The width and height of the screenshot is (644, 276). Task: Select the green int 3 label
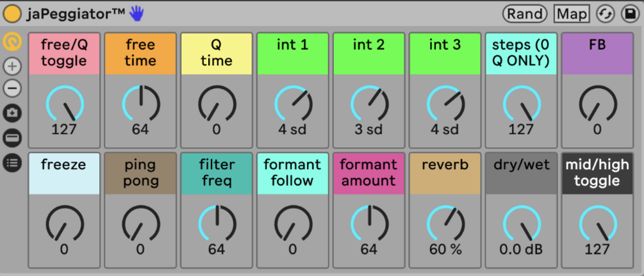pos(445,54)
